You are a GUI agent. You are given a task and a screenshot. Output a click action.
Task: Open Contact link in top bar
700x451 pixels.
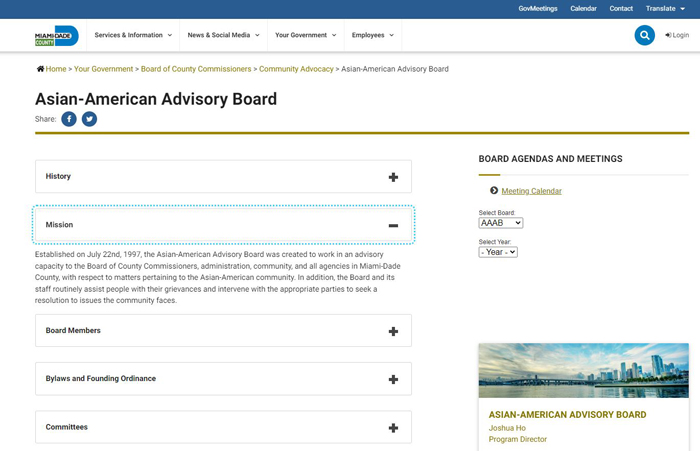(x=621, y=8)
